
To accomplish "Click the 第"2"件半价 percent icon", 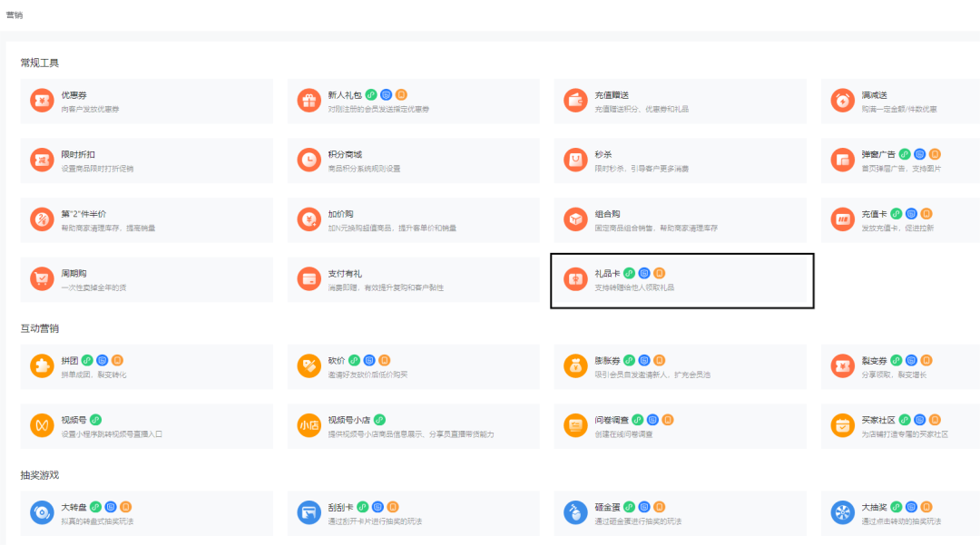I will [x=42, y=219].
